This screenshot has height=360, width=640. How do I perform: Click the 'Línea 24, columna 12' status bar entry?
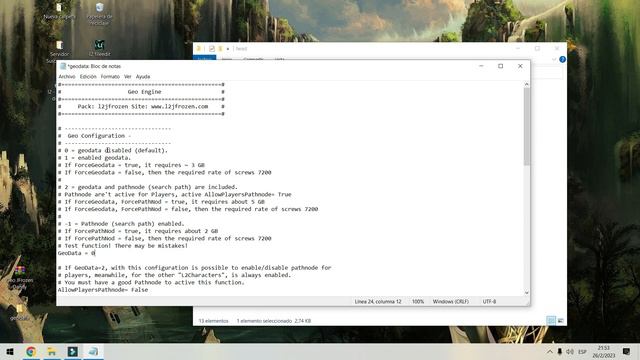(x=378, y=302)
